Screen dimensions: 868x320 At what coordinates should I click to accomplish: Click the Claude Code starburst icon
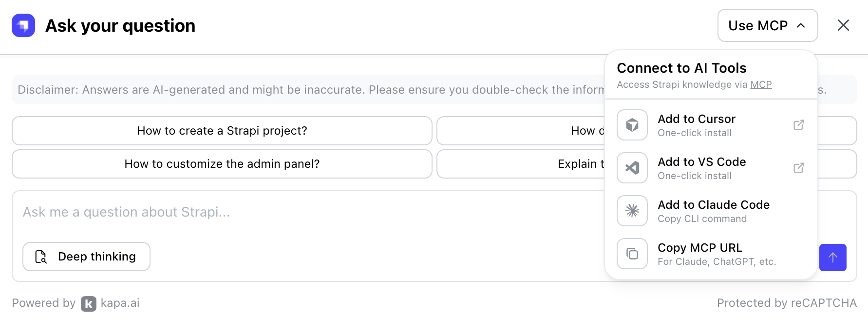pos(632,211)
